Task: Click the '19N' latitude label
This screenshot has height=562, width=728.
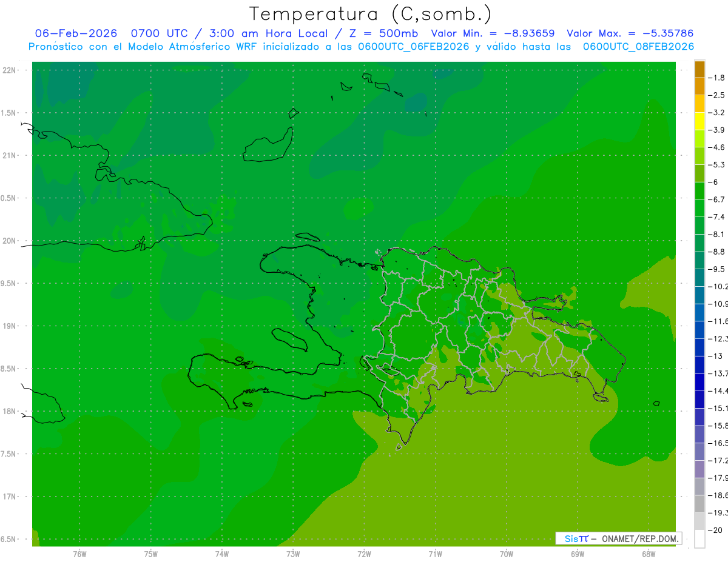Action: click(10, 326)
